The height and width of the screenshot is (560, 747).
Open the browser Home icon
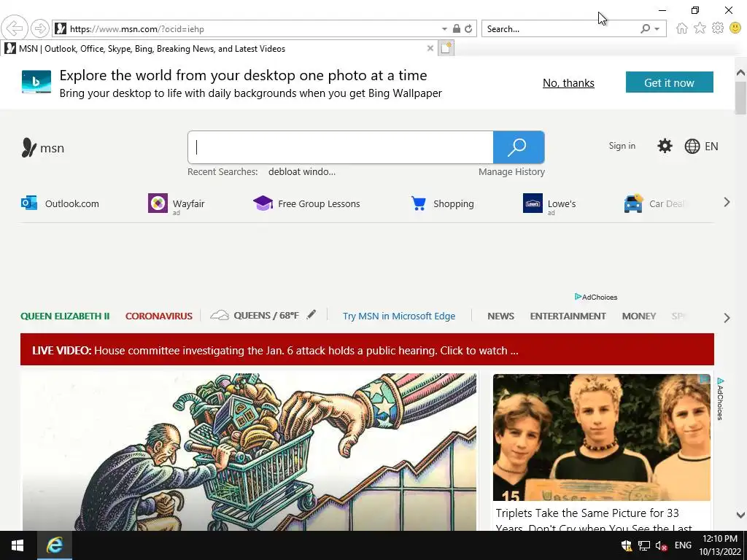click(x=682, y=28)
